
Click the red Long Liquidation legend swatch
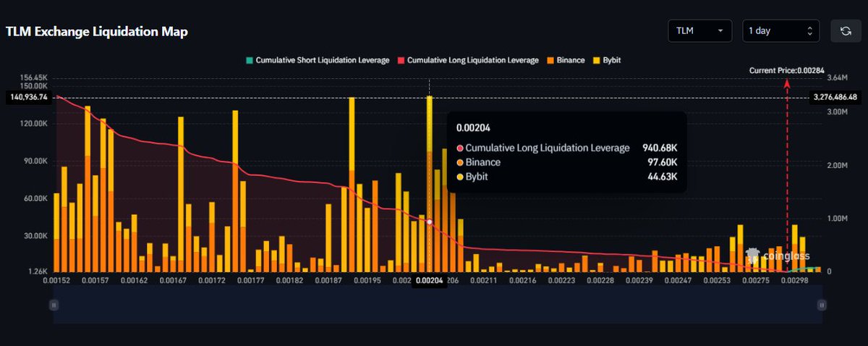coord(401,60)
